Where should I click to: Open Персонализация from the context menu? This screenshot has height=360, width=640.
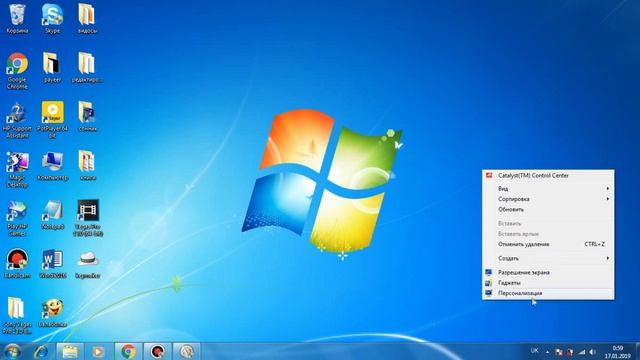[x=548, y=293]
